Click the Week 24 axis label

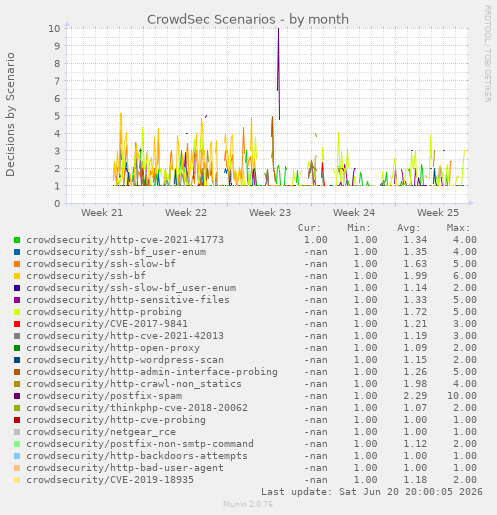[x=354, y=213]
